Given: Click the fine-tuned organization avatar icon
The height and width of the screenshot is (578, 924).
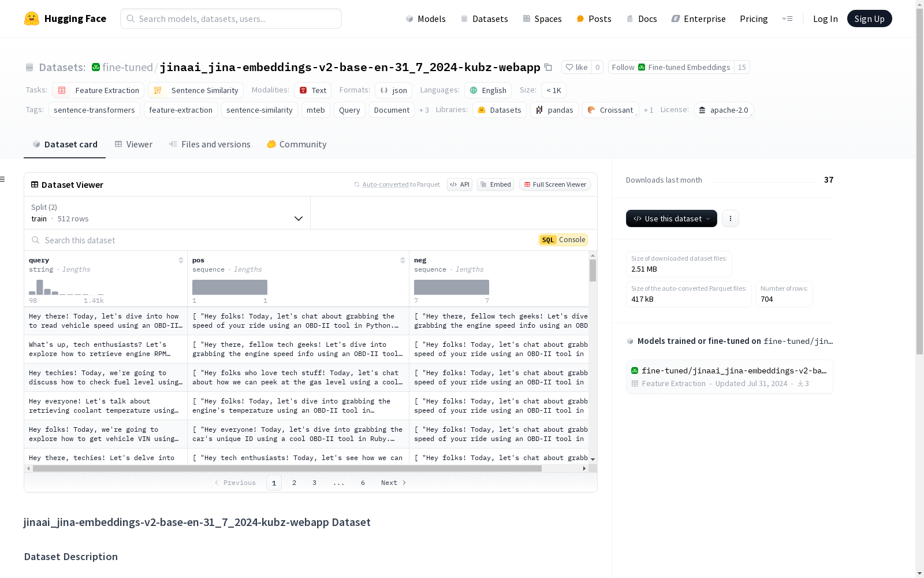Looking at the screenshot, I should [96, 67].
